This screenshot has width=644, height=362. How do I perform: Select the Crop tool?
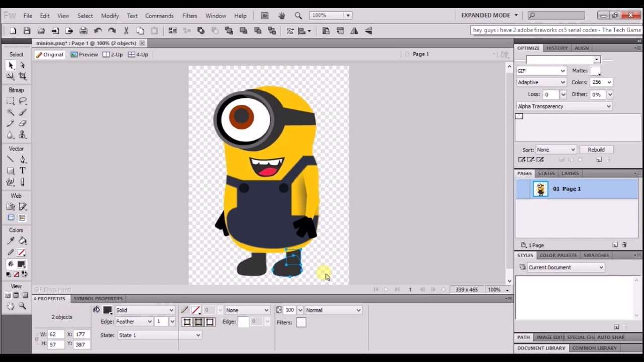click(22, 76)
